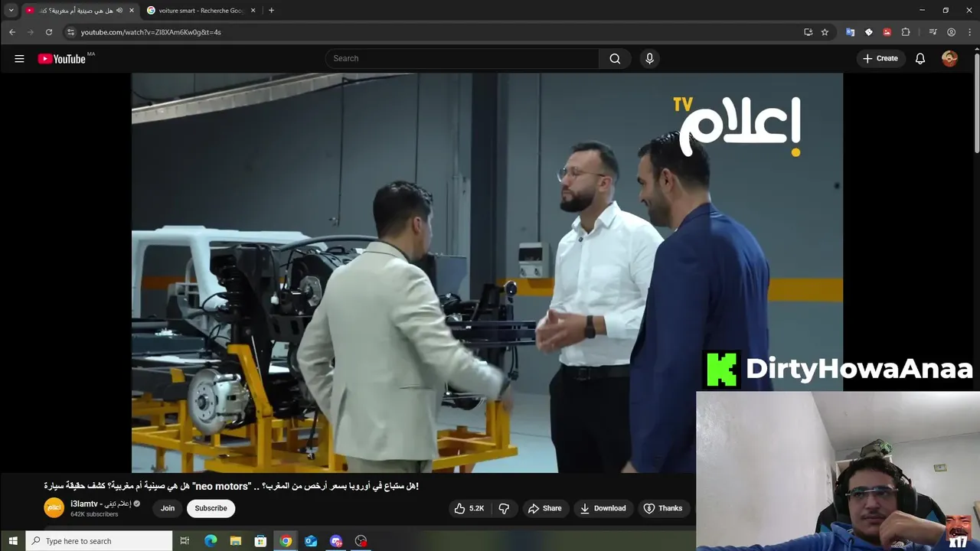Open the black tag extension icon
The height and width of the screenshot is (551, 980).
pyautogui.click(x=868, y=32)
